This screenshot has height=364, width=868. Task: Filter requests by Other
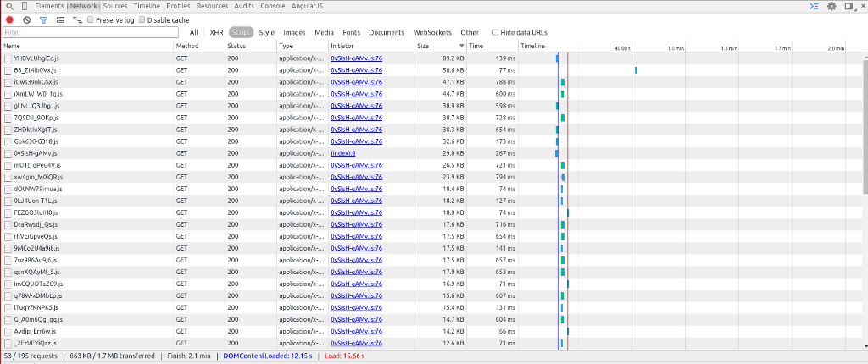[x=470, y=33]
